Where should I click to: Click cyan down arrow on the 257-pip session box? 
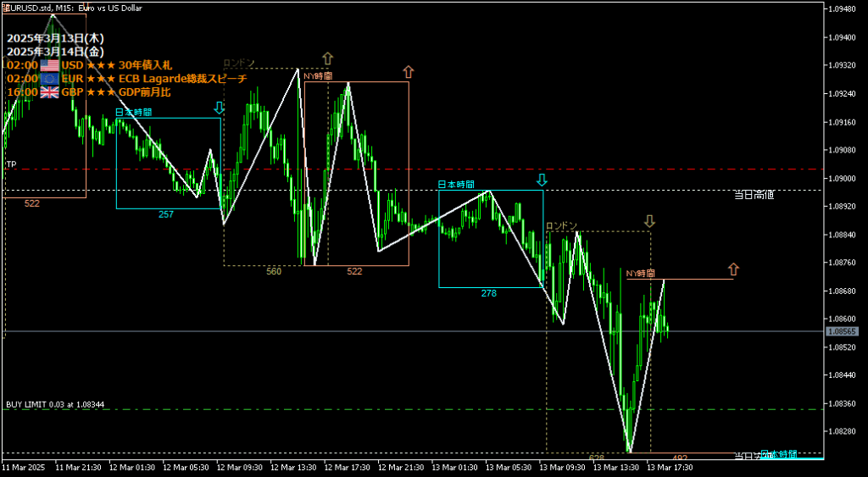click(220, 108)
